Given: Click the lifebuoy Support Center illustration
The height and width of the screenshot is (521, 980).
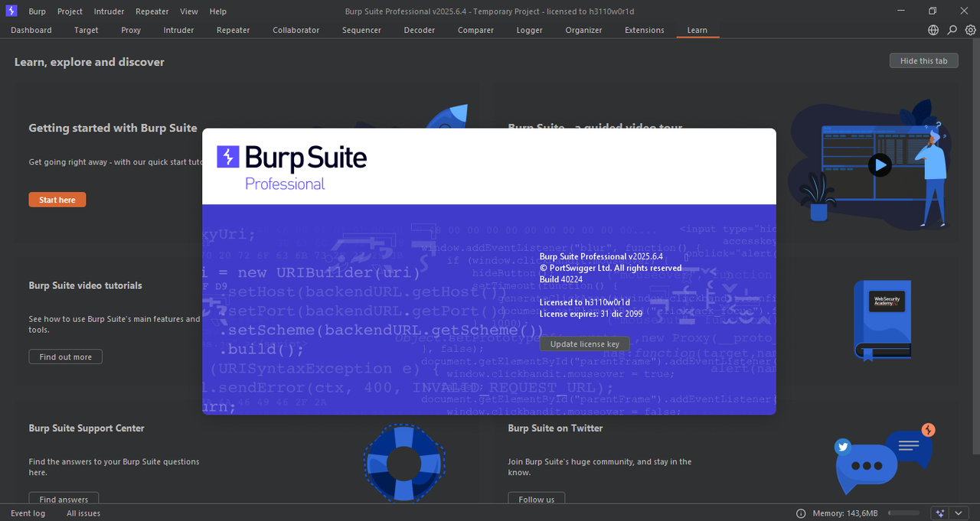Looking at the screenshot, I should pyautogui.click(x=404, y=463).
